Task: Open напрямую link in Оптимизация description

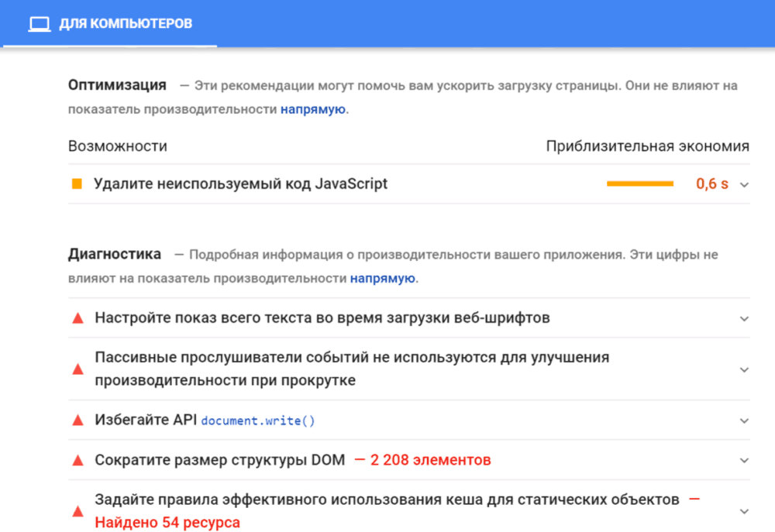Action: (x=313, y=109)
